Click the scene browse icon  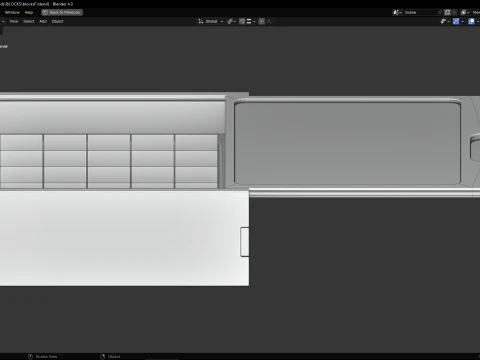point(397,12)
